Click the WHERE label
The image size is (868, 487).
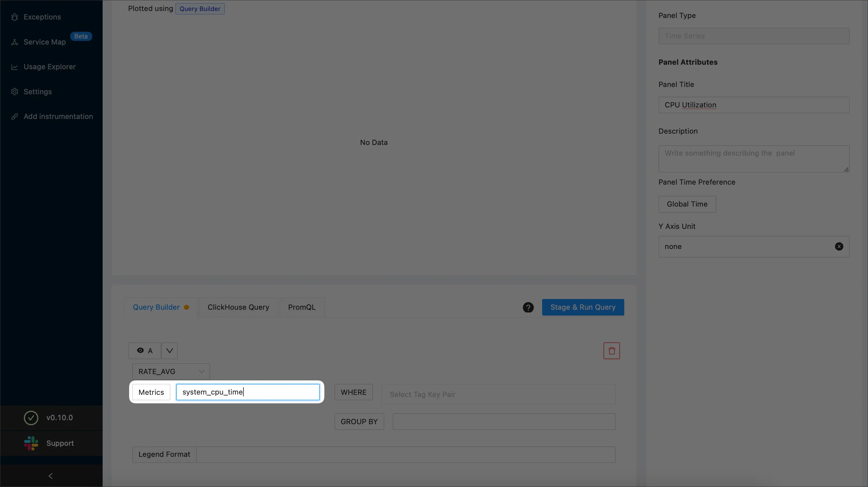(x=353, y=392)
